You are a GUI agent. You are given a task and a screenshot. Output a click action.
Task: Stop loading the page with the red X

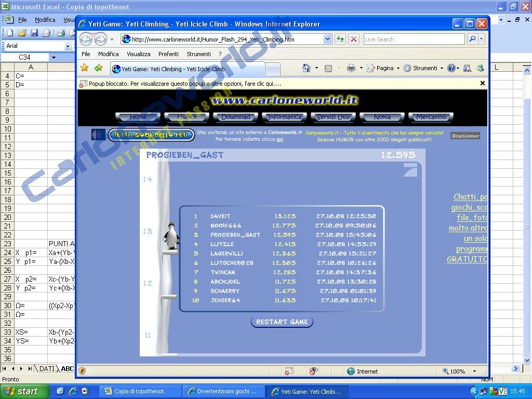click(x=353, y=39)
